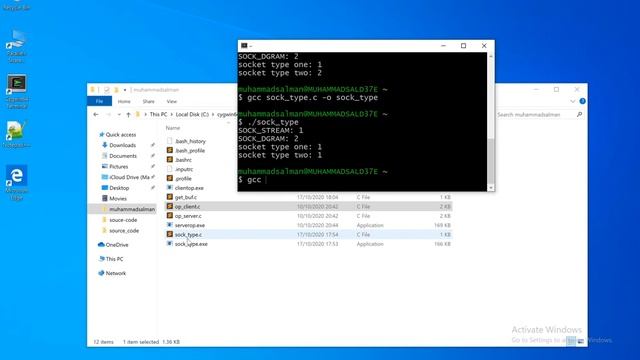Open iCloud Drive in Quick access
The width and height of the screenshot is (640, 360).
[126, 177]
